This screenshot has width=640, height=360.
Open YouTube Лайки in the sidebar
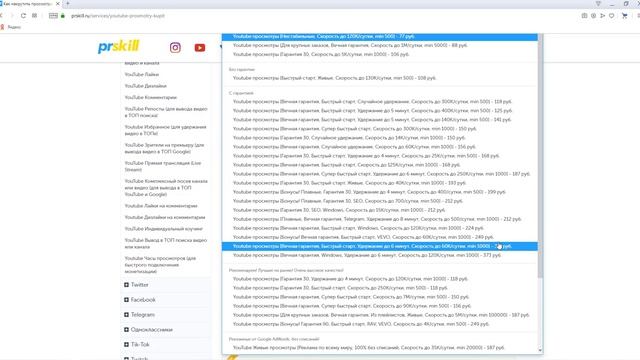[142, 74]
